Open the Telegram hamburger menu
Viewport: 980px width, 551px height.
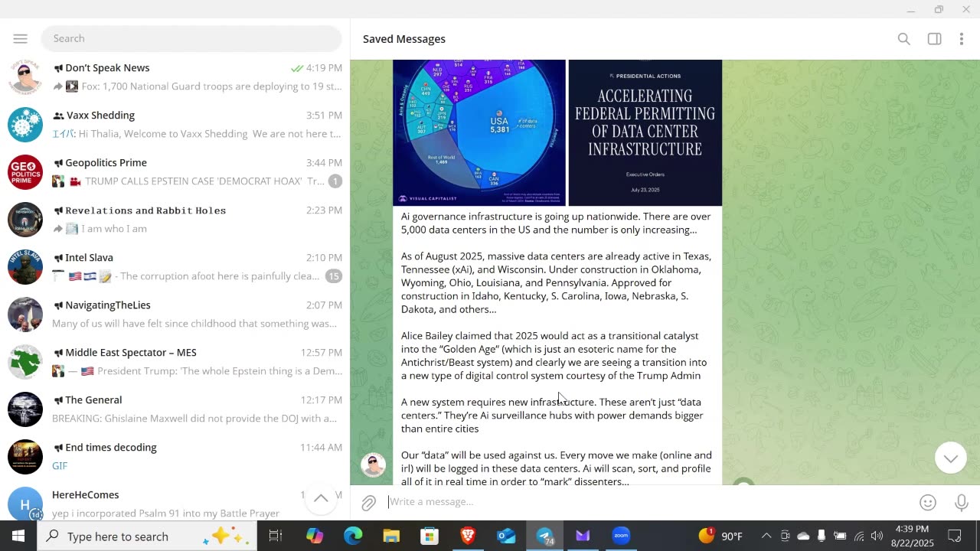[x=21, y=38]
